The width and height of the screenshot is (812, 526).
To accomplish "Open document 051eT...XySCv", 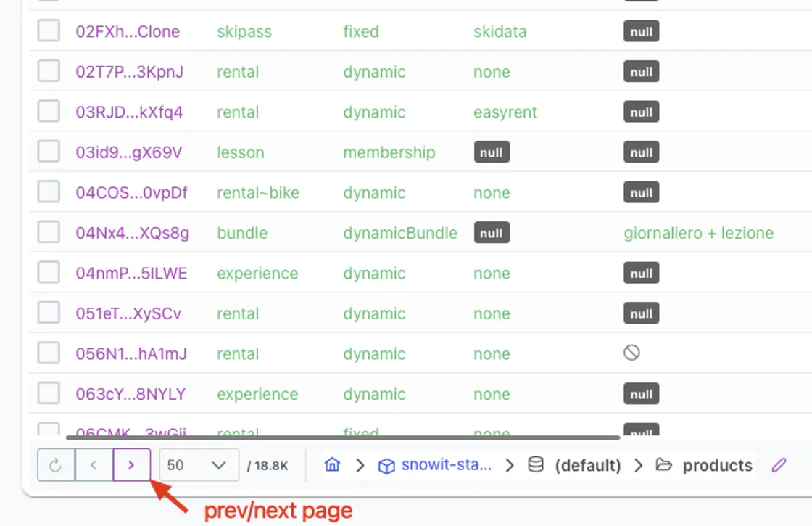I will pos(128,313).
